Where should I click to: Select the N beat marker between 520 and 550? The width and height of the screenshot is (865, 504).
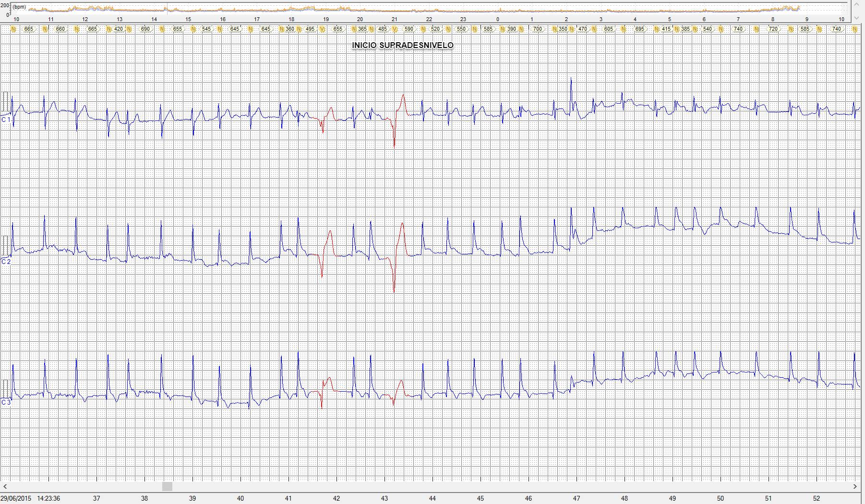click(x=448, y=29)
